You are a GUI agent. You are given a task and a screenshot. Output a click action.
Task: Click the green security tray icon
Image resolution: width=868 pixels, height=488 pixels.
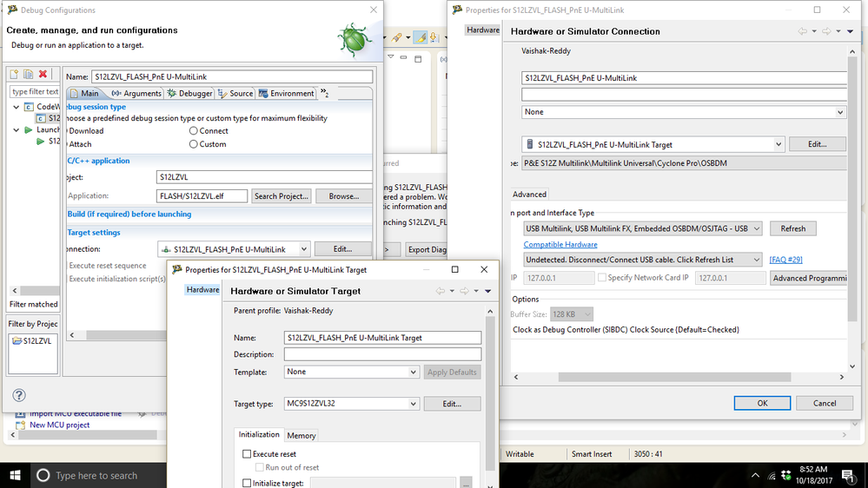point(786,475)
